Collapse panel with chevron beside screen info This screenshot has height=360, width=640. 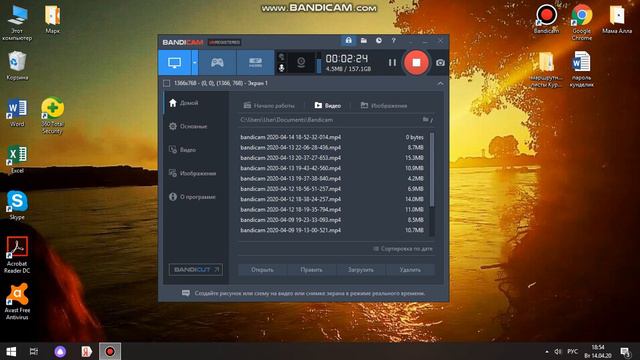click(440, 83)
